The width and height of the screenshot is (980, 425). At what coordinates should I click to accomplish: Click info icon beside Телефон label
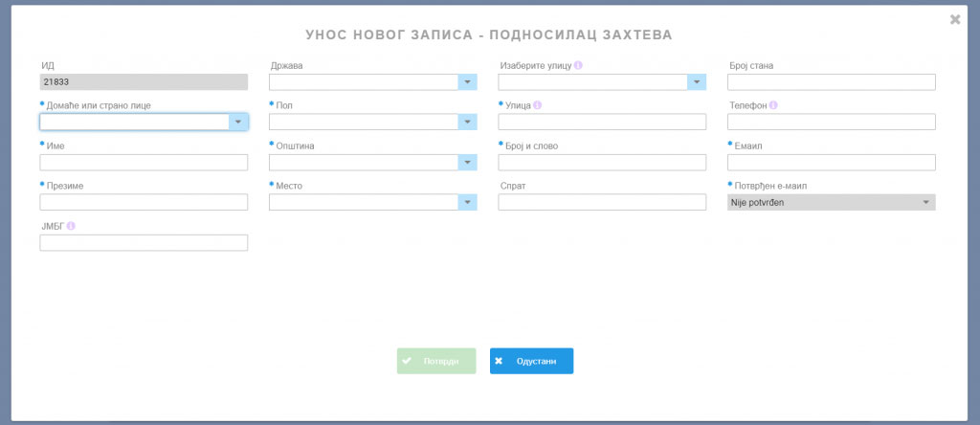coord(772,105)
